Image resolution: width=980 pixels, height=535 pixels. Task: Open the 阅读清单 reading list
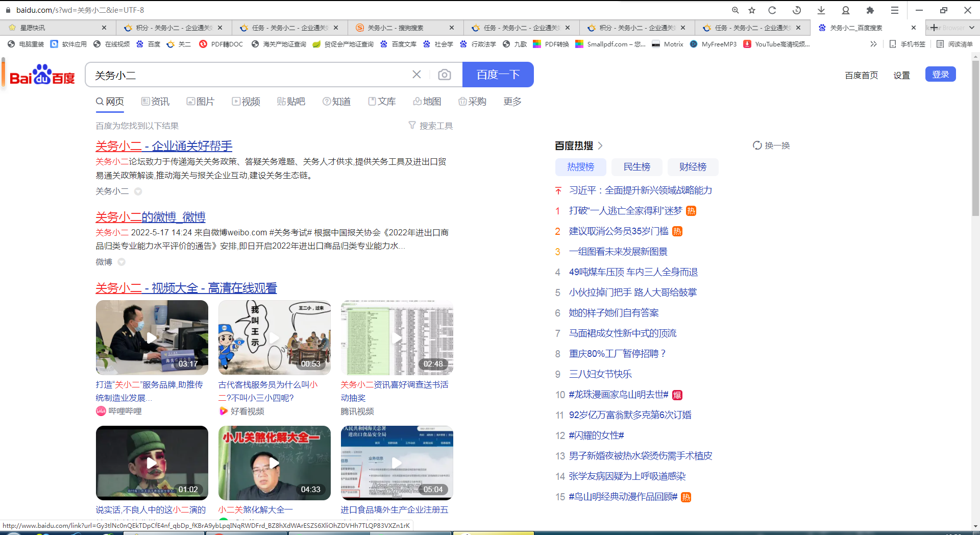(x=954, y=44)
